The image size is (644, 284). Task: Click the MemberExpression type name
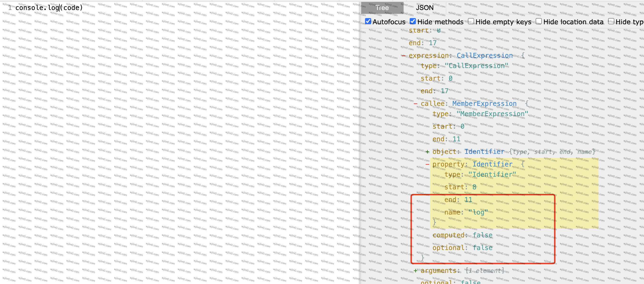point(484,104)
